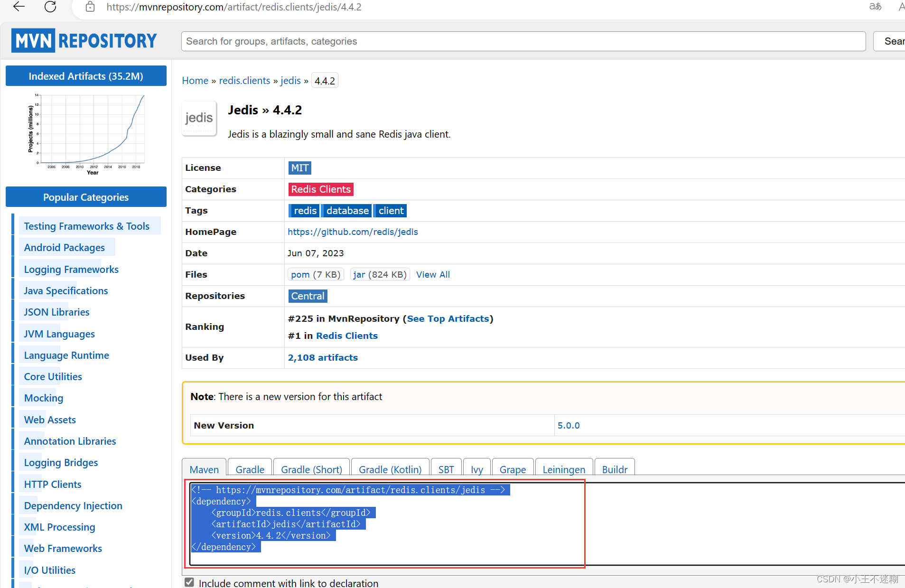905x588 pixels.
Task: Click the client tag
Action: (x=391, y=210)
